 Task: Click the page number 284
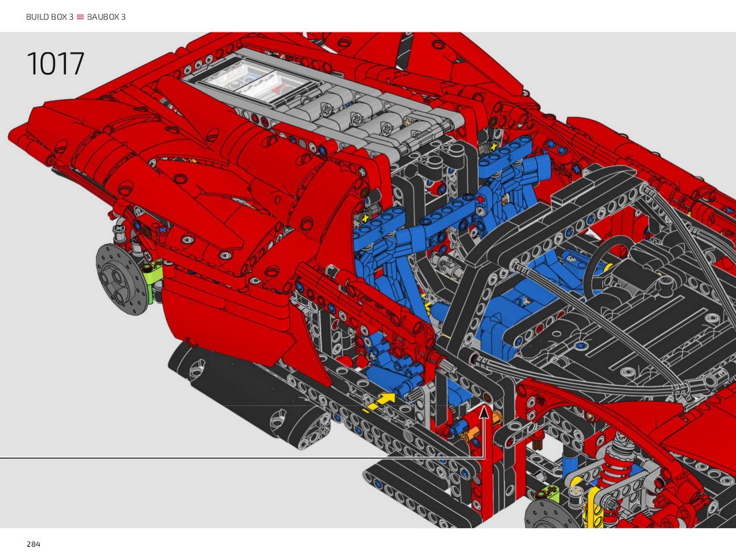(x=33, y=544)
